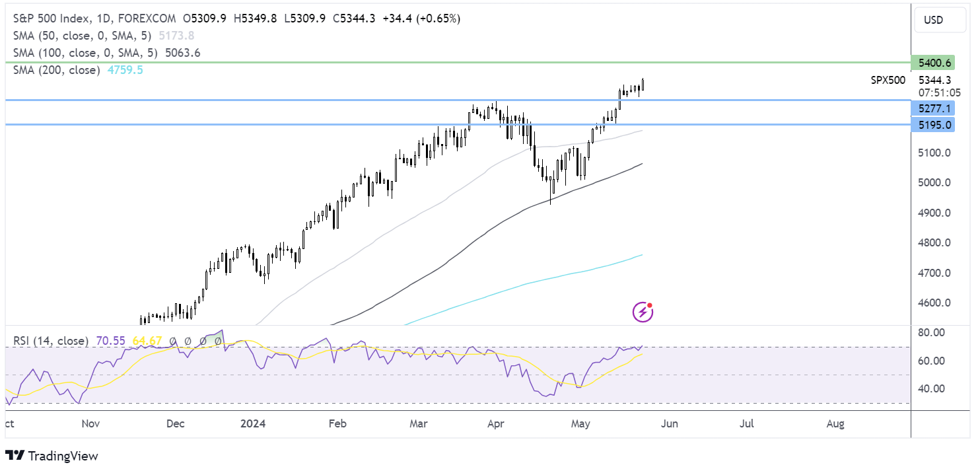980x473 pixels.
Task: Select the SMA 200 indicator legend
Action: click(57, 69)
